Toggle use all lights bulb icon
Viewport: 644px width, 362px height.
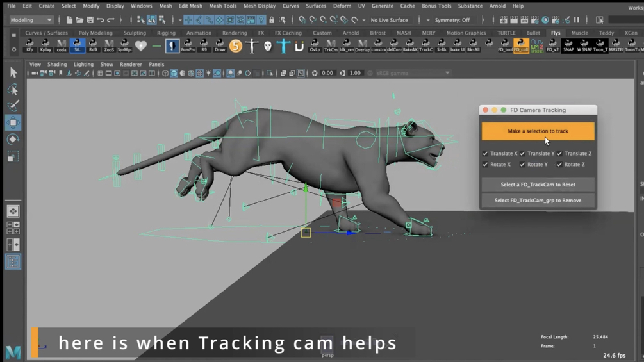(209, 73)
